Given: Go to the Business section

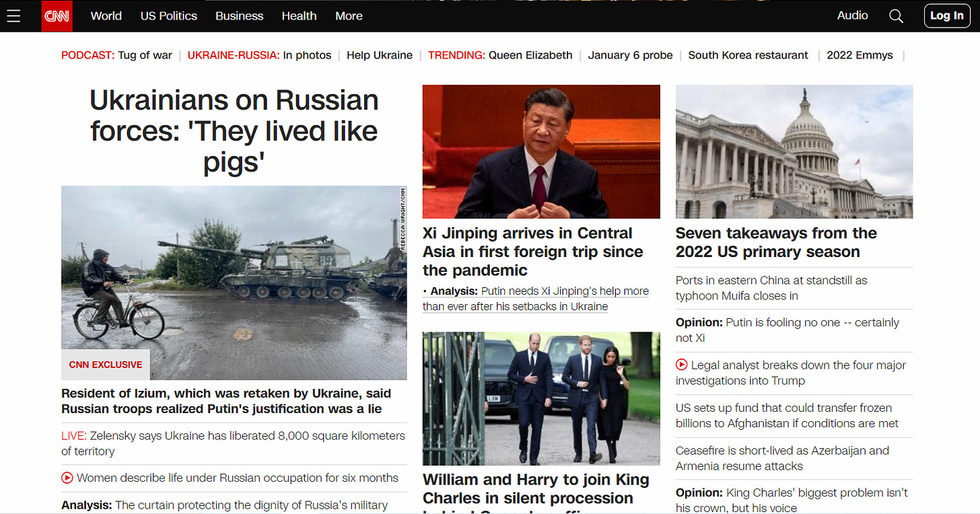Looking at the screenshot, I should [240, 15].
